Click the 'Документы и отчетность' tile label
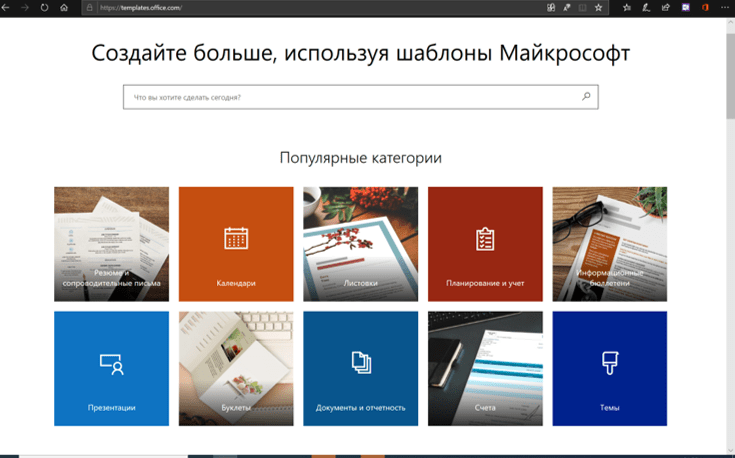 [x=360, y=408]
